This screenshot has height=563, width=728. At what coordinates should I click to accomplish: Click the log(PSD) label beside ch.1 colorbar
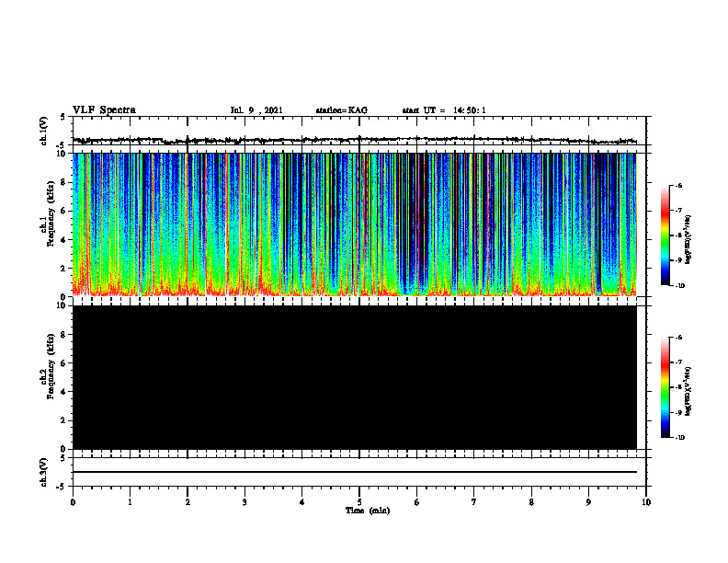coord(688,239)
